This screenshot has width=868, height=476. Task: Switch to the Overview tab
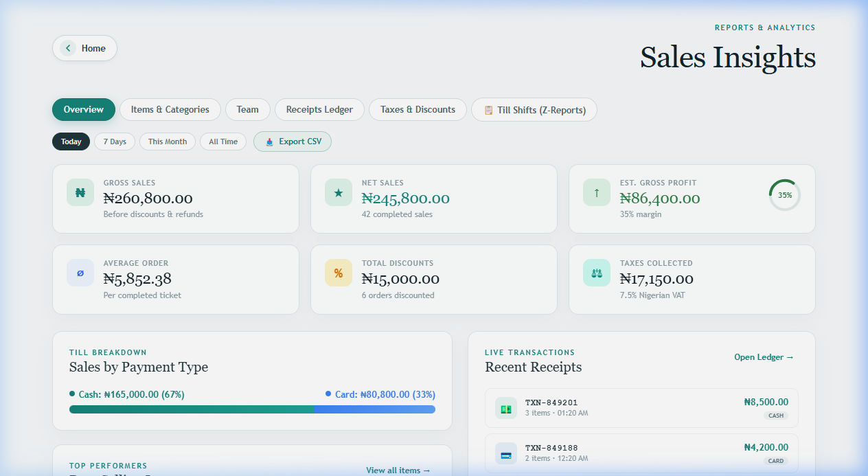(x=84, y=109)
